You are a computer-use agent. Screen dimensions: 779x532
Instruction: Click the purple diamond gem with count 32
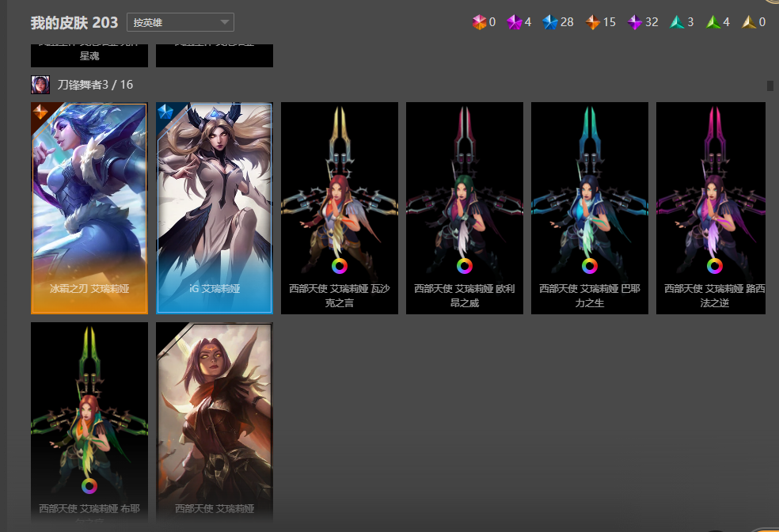[x=635, y=22]
